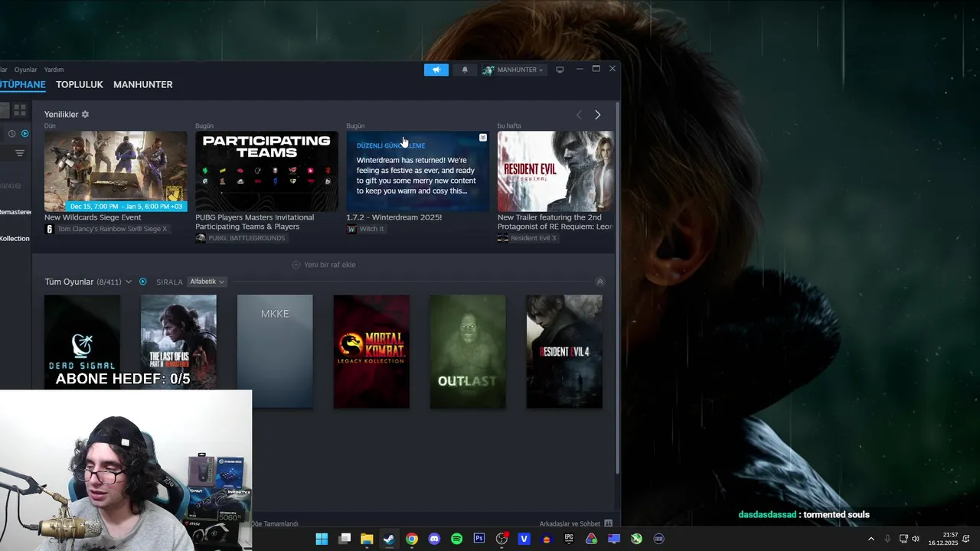
Task: Open Resident Evil Requiem trailer news thumbnail
Action: tap(556, 171)
